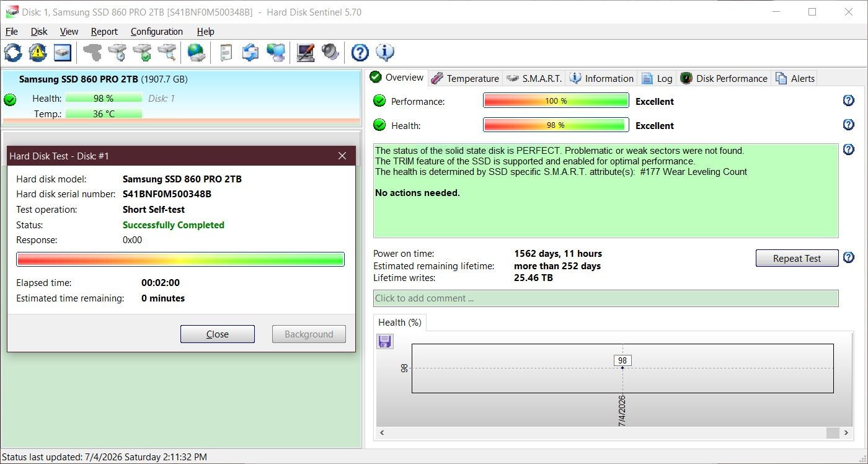
Task: Click the X on Hard Disk Test dialog
Action: [342, 156]
